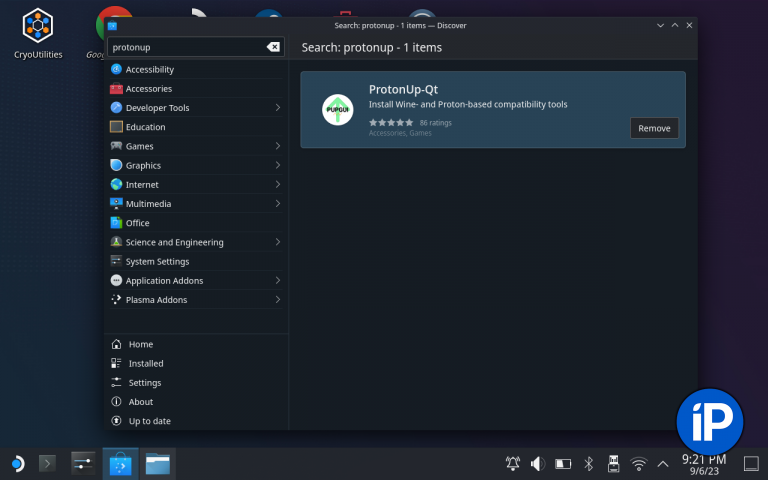Viewport: 768px width, 480px height.
Task: Open the volume speaker tray icon
Action: pos(537,464)
